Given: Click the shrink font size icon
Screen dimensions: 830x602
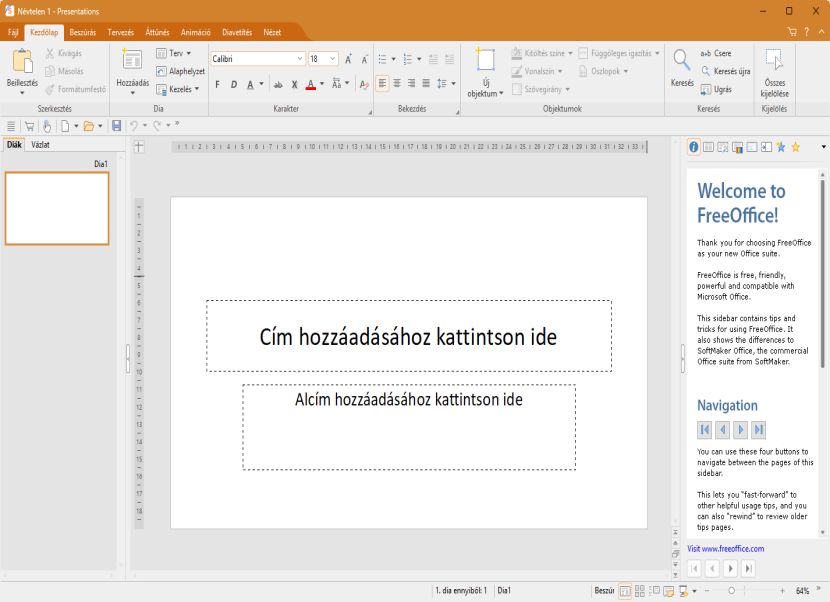Looking at the screenshot, I should (x=364, y=59).
